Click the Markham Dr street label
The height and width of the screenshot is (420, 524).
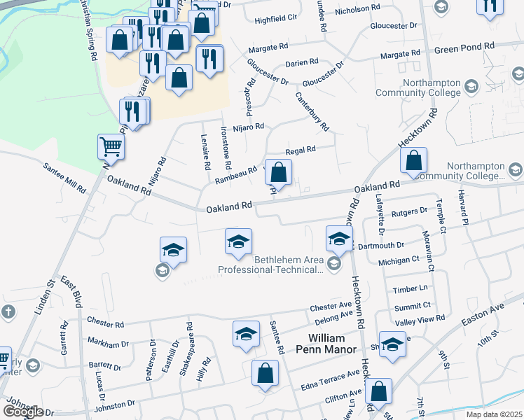tap(109, 342)
